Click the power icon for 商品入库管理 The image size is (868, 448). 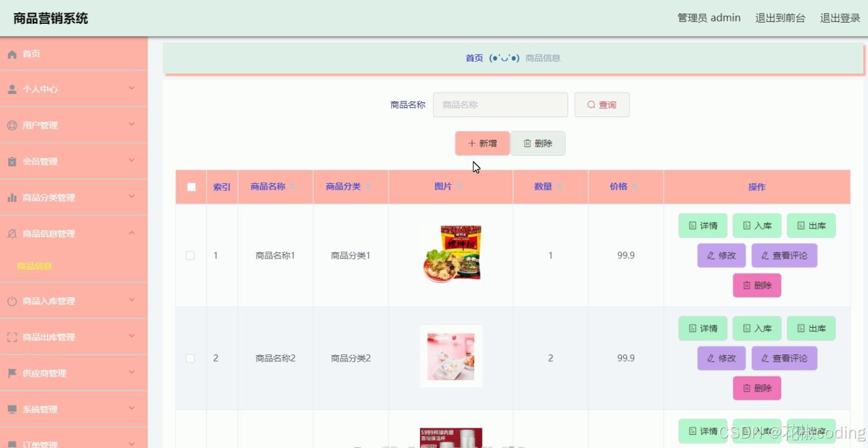tap(13, 300)
